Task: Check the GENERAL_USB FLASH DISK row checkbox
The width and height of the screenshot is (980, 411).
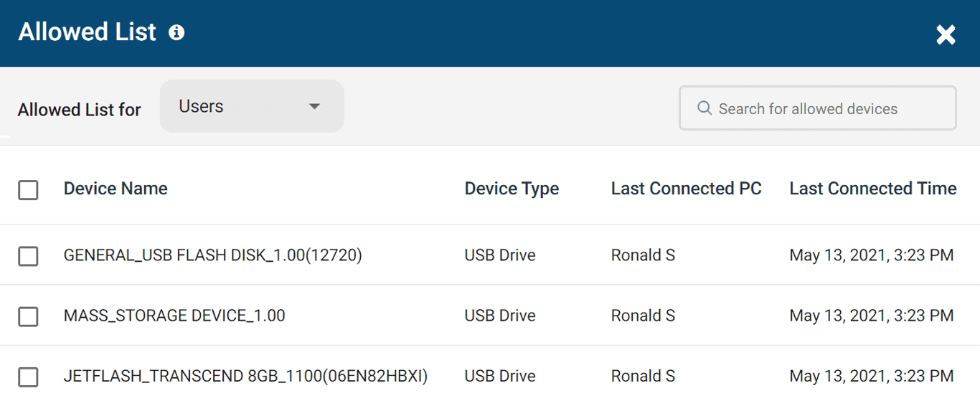Action: [x=28, y=256]
